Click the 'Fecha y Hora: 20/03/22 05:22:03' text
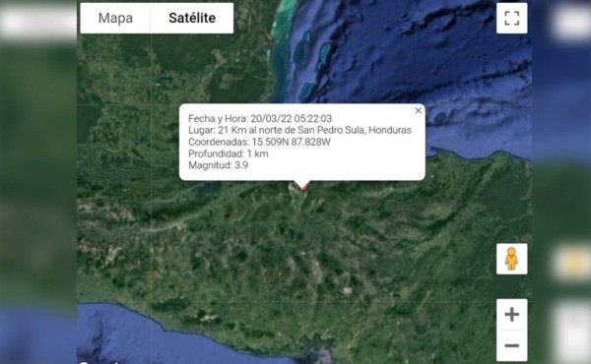The width and height of the screenshot is (591, 364). (260, 119)
